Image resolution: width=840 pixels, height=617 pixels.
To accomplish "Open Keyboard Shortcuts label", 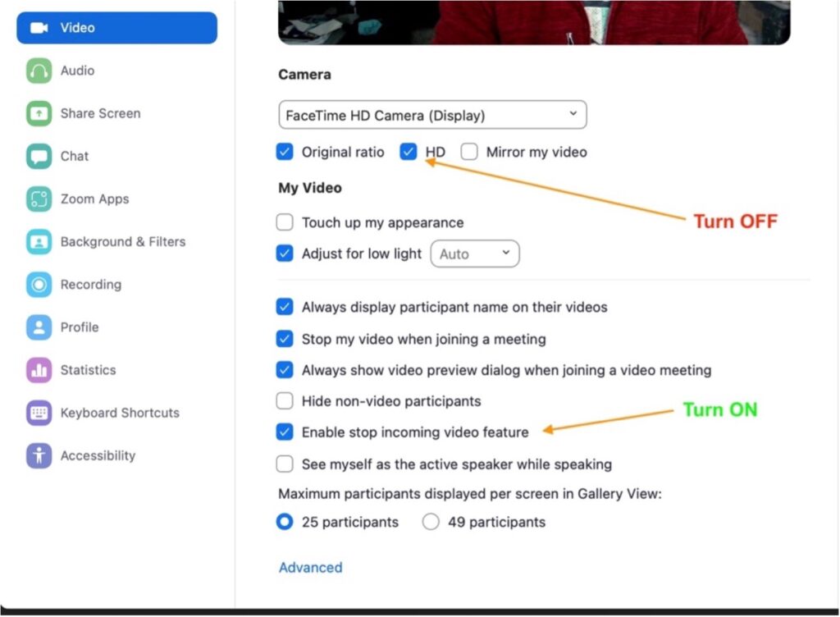I will 120,413.
